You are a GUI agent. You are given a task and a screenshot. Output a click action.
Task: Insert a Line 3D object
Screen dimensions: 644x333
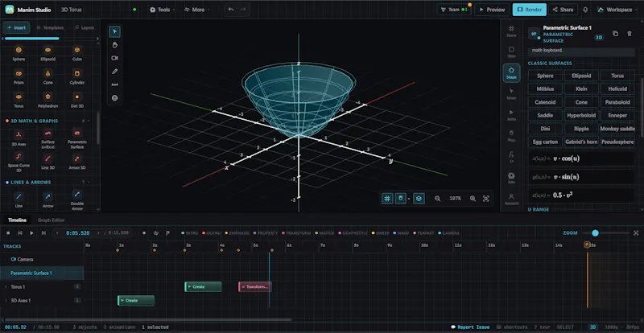click(x=47, y=162)
